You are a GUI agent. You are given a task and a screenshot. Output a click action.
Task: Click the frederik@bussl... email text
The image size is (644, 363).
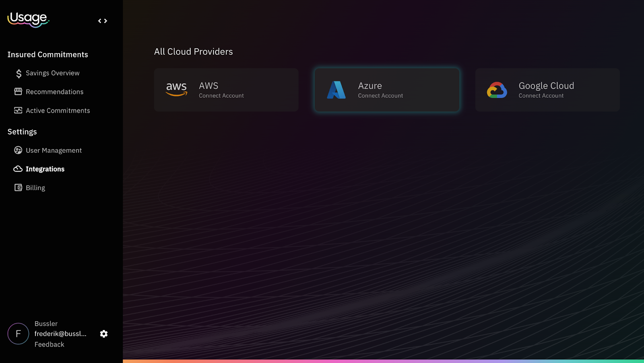60,334
